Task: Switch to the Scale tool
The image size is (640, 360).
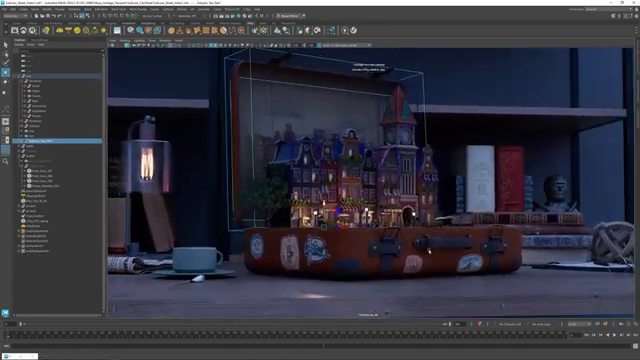Action: (5, 92)
